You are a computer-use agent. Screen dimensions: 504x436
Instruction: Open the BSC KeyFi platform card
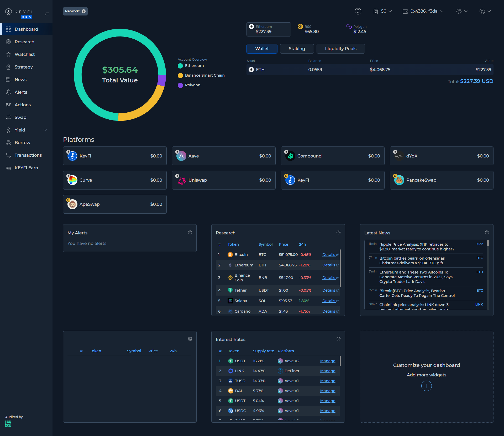[x=333, y=180]
